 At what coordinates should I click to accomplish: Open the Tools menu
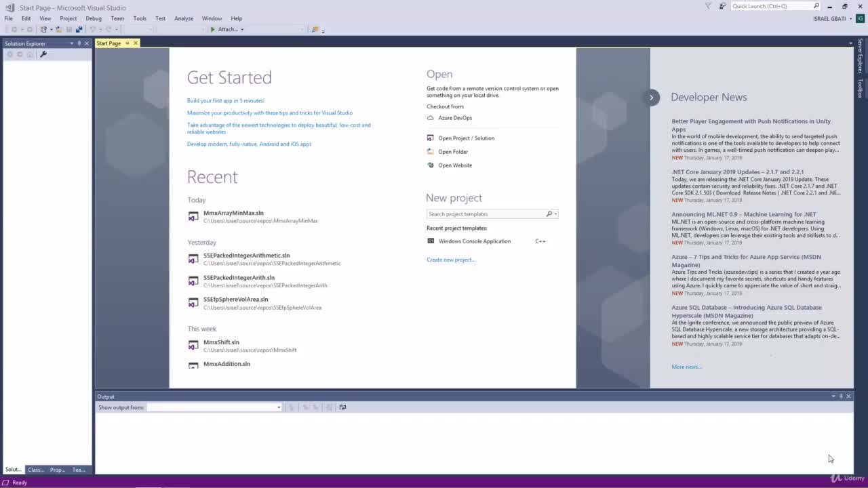[x=140, y=18]
